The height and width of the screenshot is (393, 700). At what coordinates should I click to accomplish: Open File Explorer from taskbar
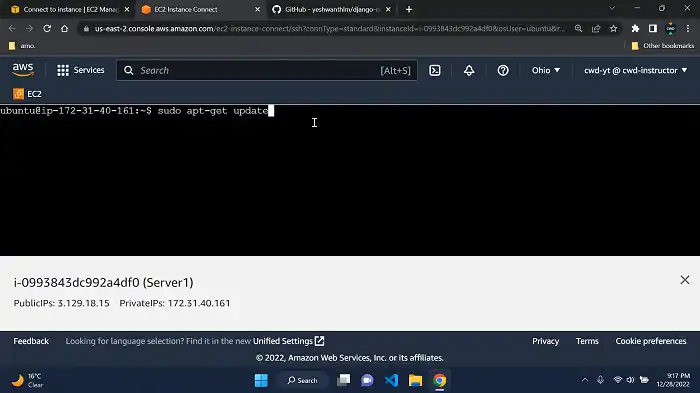415,380
